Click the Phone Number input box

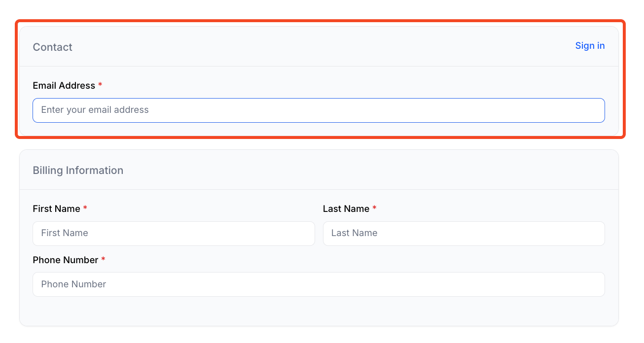click(319, 284)
